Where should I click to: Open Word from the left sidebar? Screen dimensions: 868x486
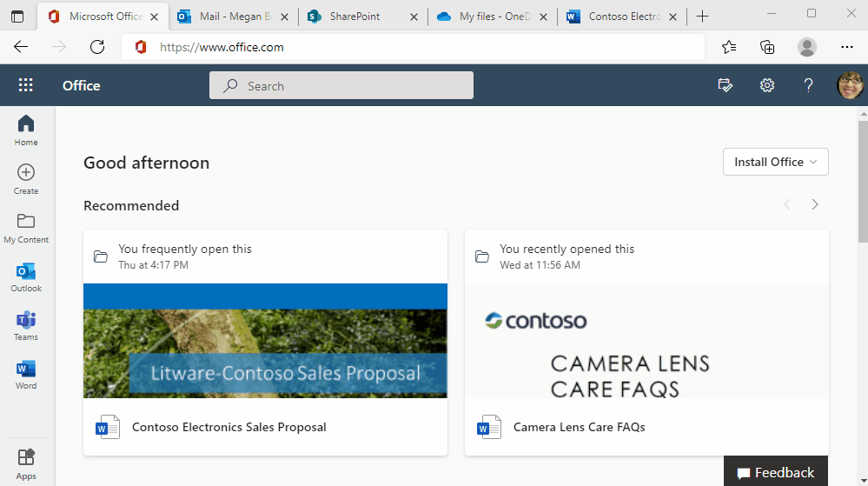click(x=26, y=375)
